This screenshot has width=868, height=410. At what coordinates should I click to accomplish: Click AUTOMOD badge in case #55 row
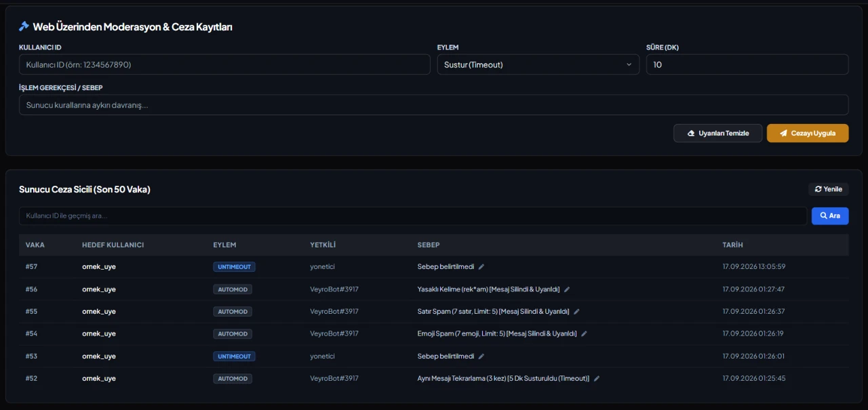pyautogui.click(x=233, y=312)
